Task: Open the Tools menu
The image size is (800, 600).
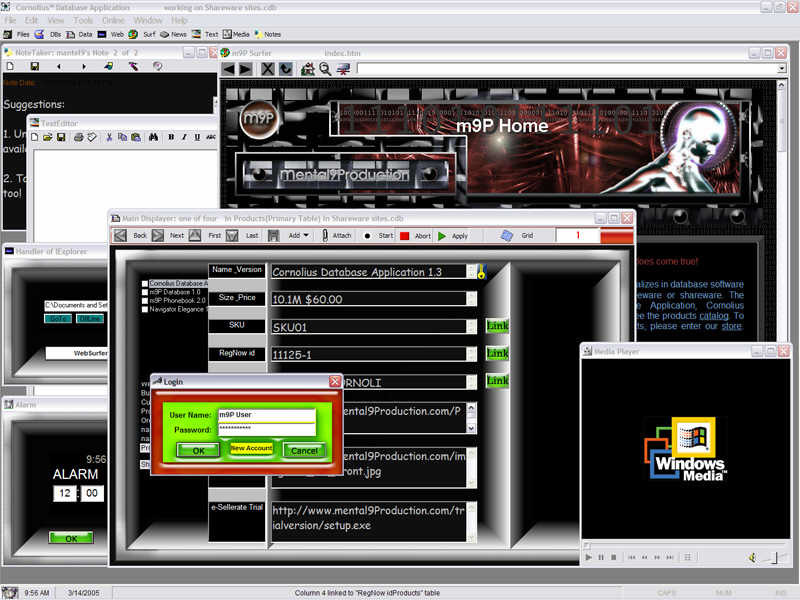Action: (83, 20)
